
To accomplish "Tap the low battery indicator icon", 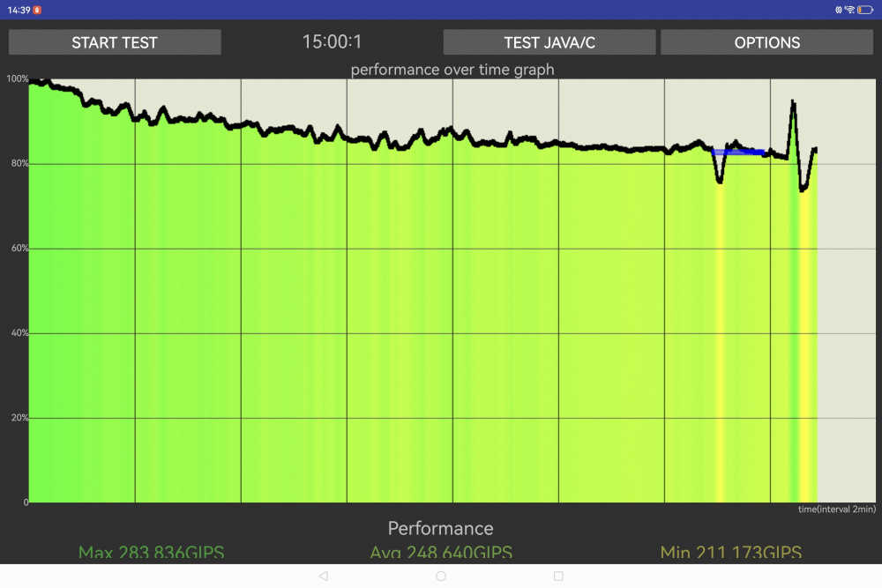I will click(867, 10).
